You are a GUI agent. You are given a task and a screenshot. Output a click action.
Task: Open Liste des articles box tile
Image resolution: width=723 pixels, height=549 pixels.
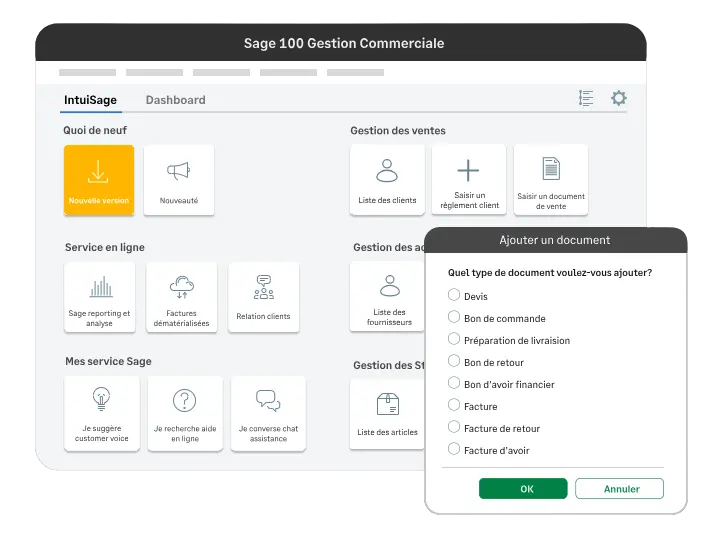coord(387,414)
